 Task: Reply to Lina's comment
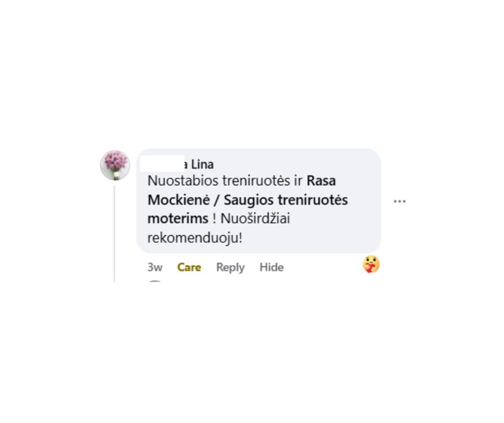230,267
